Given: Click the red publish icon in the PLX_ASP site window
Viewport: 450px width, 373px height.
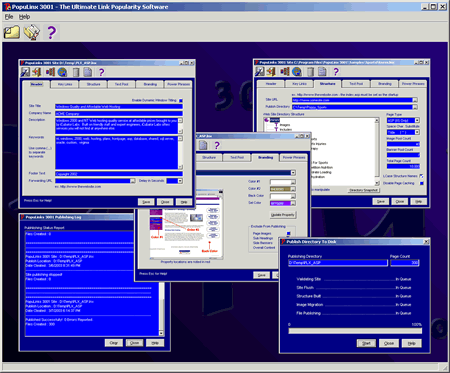Looking at the screenshot, I should 50,72.
